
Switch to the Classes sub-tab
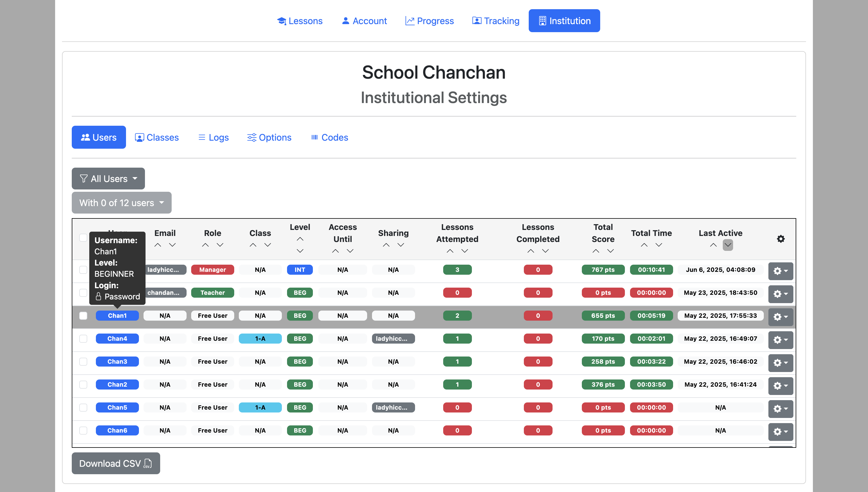coord(157,137)
